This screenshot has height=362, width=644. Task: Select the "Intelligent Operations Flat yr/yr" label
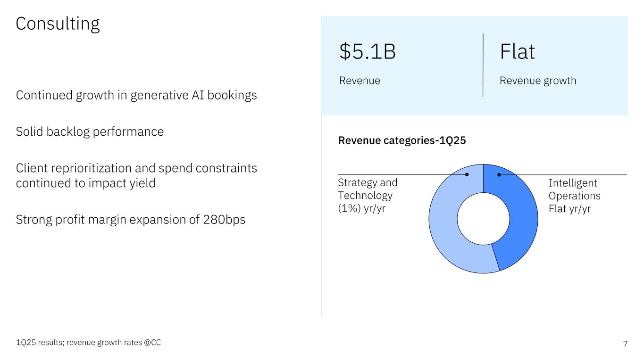pyautogui.click(x=574, y=196)
